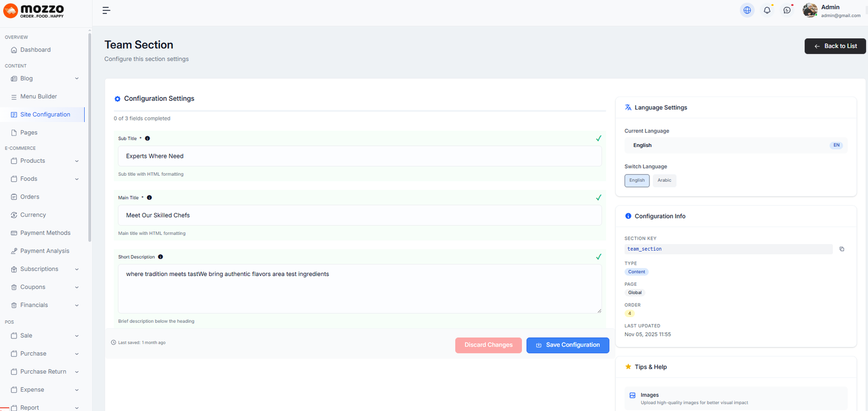Click the hamburger menu toggle icon
This screenshot has width=868, height=411.
click(106, 10)
